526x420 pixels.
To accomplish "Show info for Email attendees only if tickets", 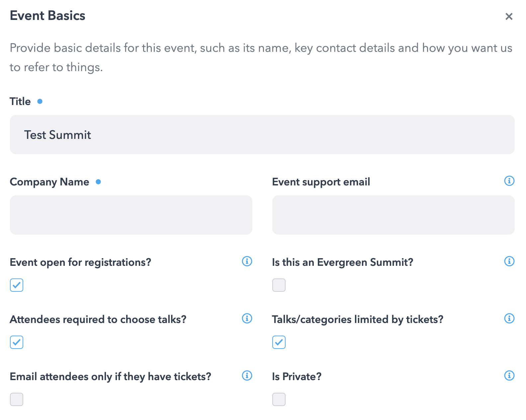I will point(247,375).
